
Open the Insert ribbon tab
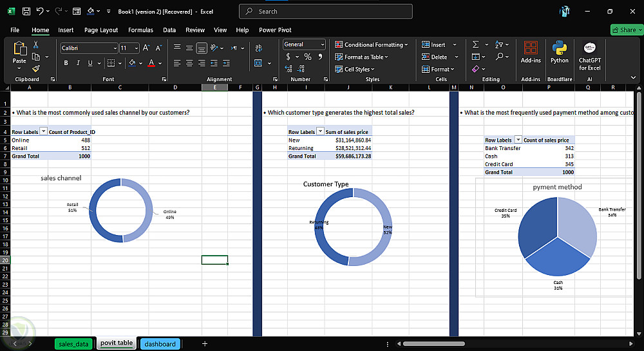(66, 30)
